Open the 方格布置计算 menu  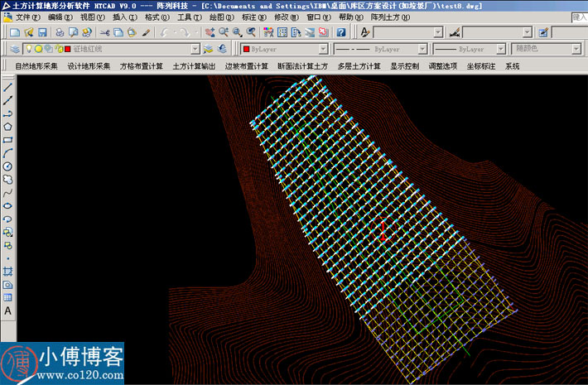pos(141,65)
